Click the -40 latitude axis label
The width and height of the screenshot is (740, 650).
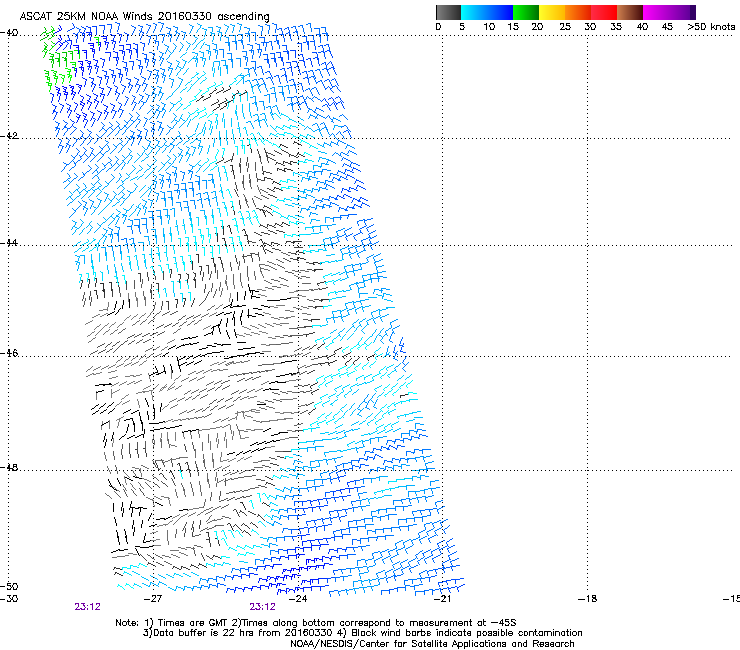click(9, 33)
